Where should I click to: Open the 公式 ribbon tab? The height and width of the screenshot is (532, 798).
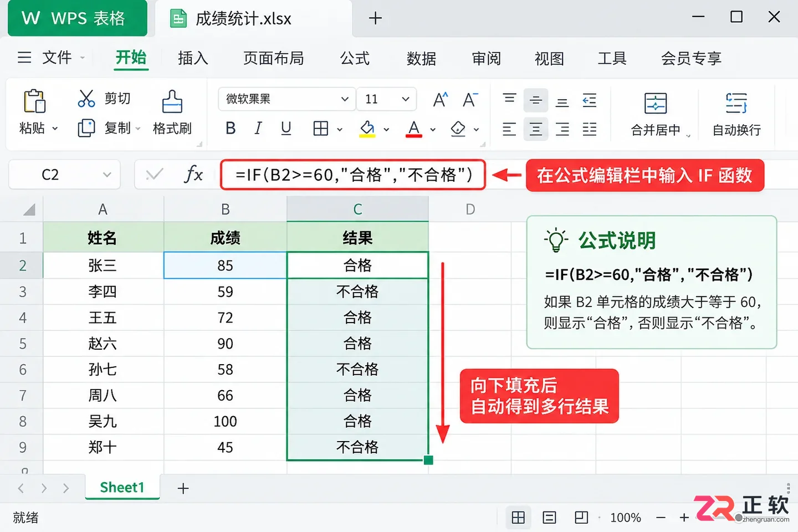[355, 58]
